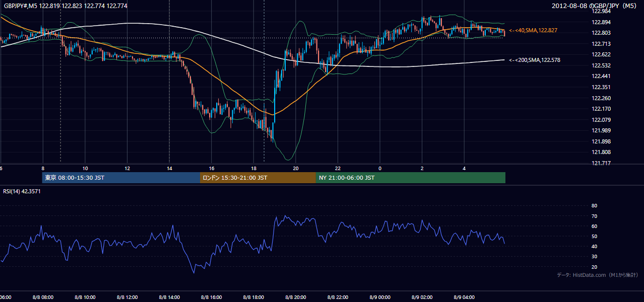Click price axis value 122.170
The height and width of the screenshot is (302, 644).
601,109
